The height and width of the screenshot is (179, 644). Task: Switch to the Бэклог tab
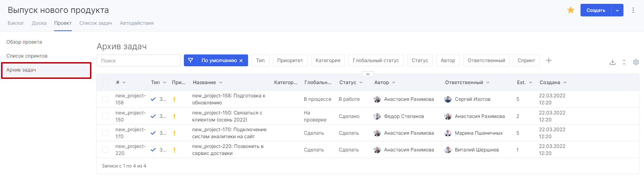point(16,23)
